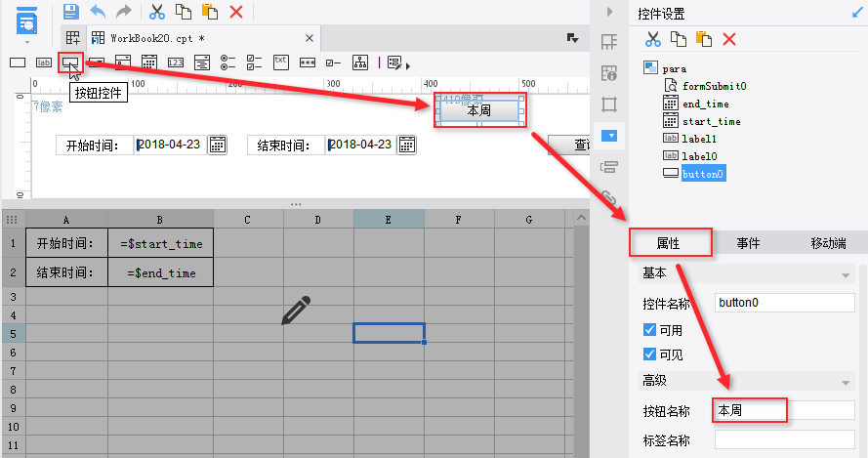
Task: Click the 本周 button in parameter pane
Action: 479,110
